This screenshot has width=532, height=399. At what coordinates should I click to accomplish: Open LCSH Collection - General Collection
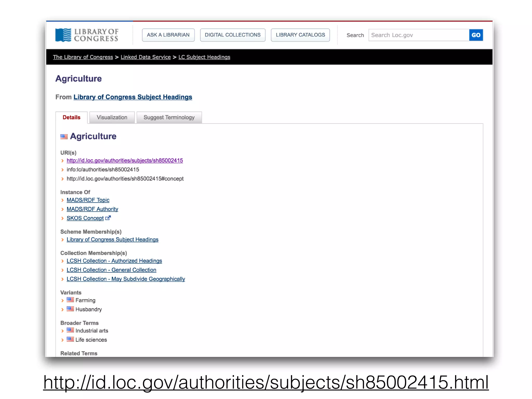(x=111, y=270)
